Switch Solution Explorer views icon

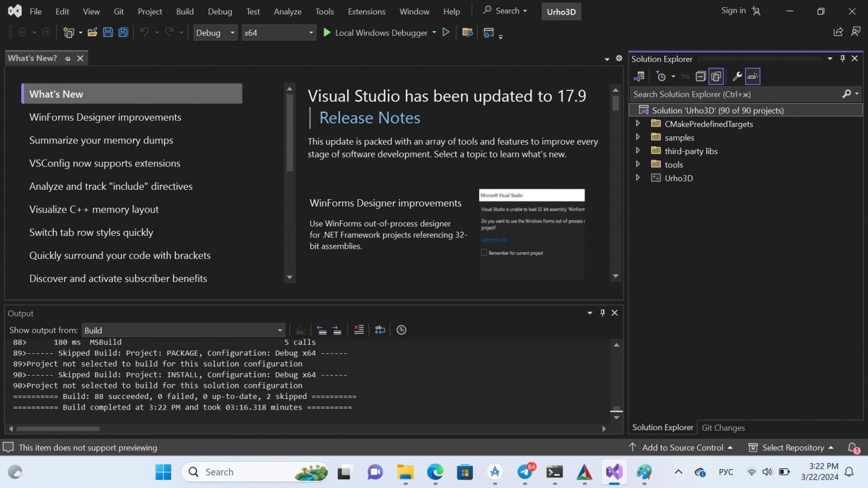point(639,76)
